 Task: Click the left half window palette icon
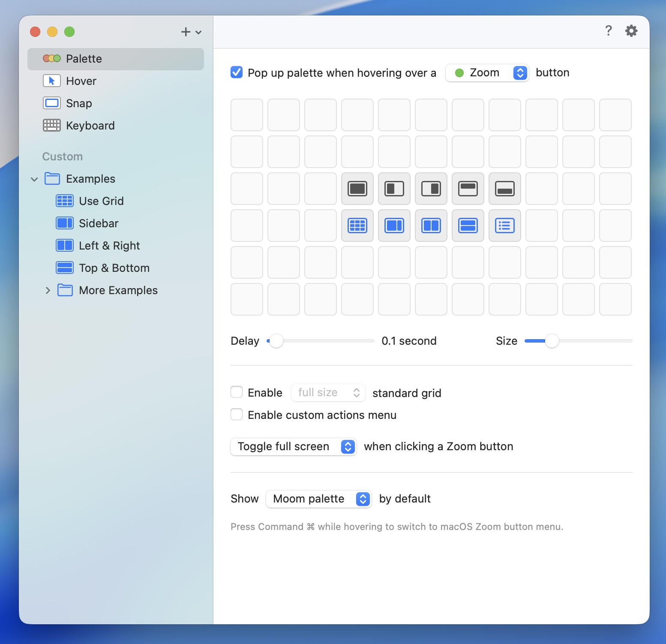click(x=394, y=189)
